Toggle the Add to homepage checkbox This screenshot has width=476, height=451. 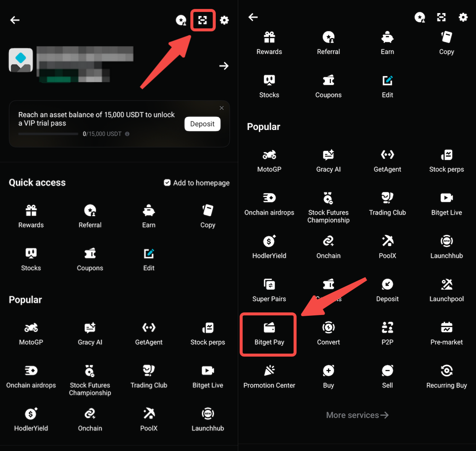(167, 183)
